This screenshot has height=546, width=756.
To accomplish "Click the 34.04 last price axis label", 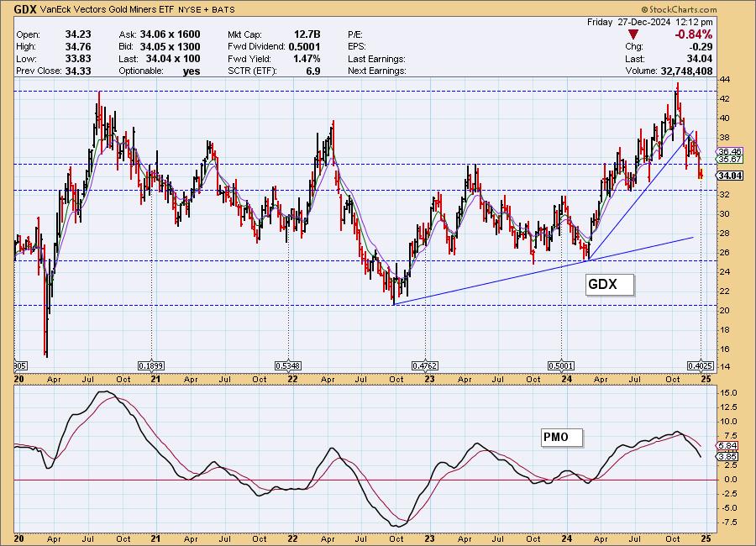I will click(x=730, y=176).
